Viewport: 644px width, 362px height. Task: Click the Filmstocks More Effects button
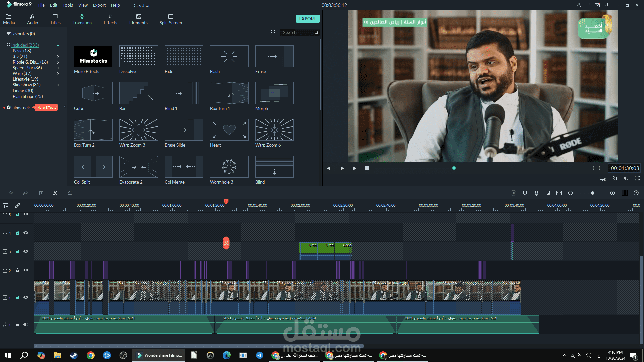coord(46,107)
